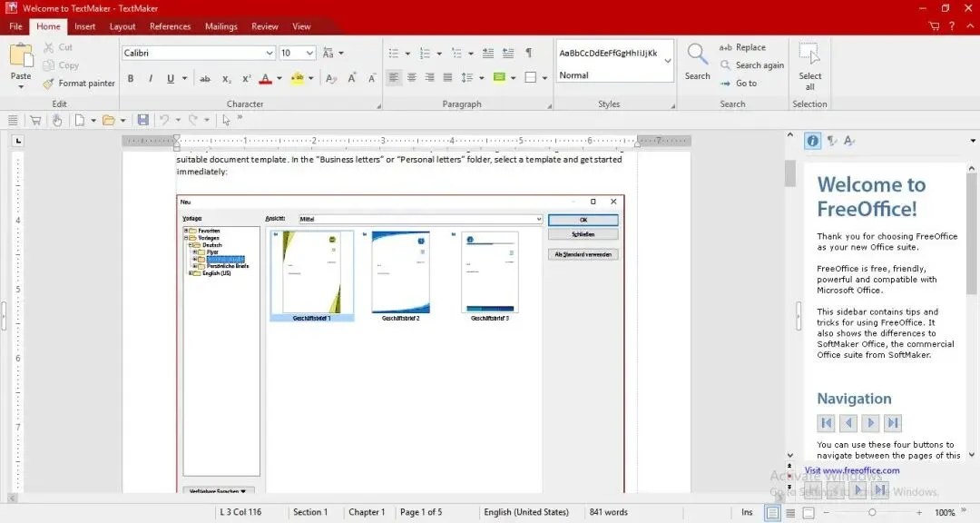Image resolution: width=980 pixels, height=523 pixels.
Task: Open the hamburger menu in quick access toolbar
Action: tap(13, 120)
